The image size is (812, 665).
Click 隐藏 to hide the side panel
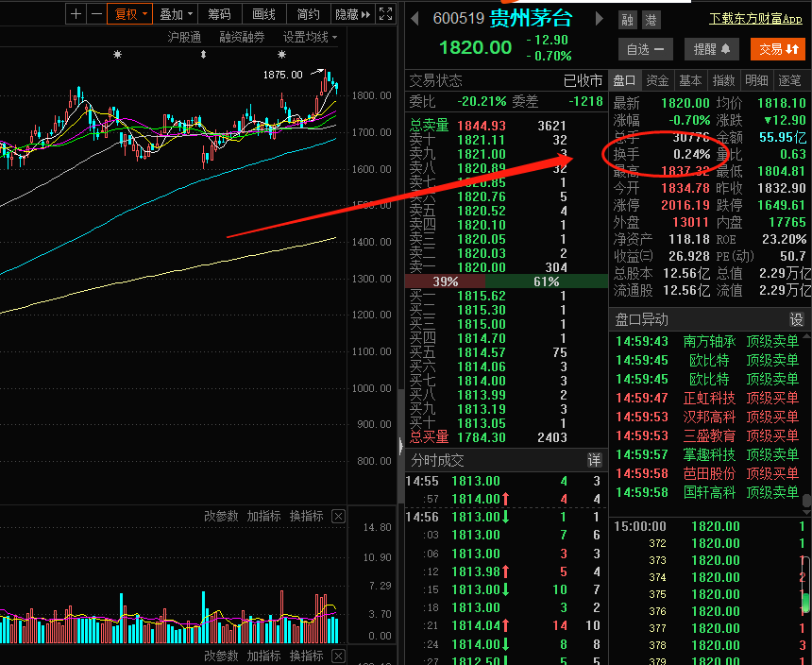click(352, 14)
